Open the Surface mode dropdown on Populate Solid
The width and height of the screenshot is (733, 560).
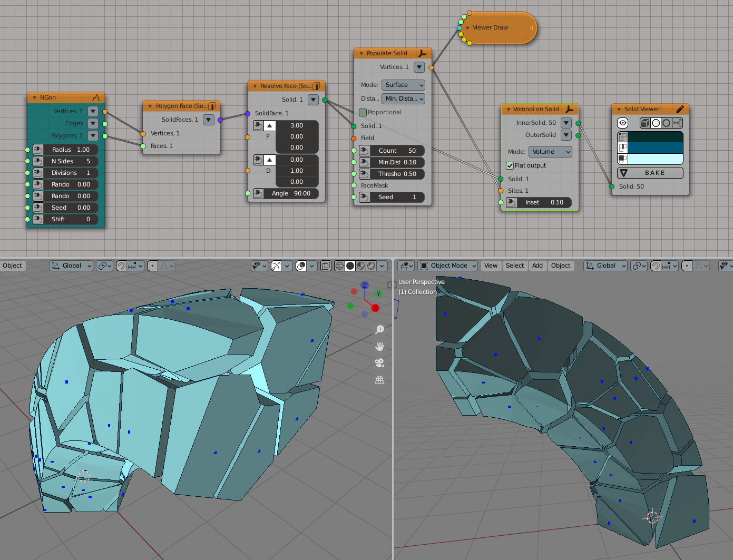click(x=403, y=85)
